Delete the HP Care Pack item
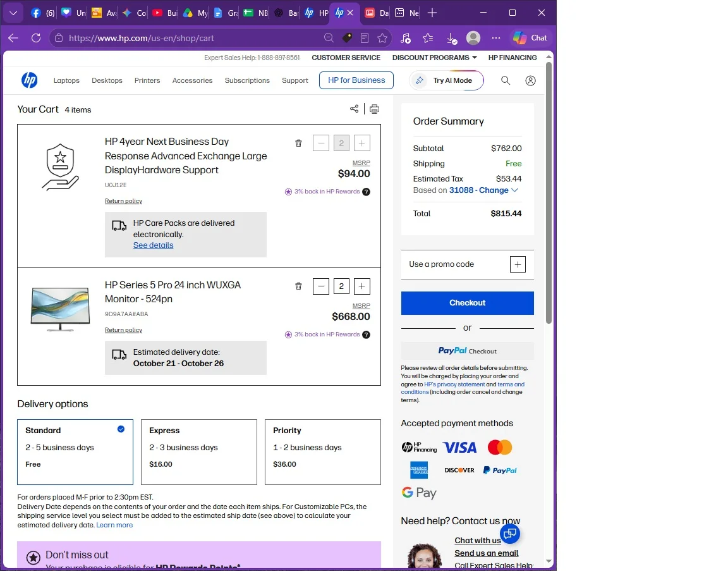 [x=298, y=143]
